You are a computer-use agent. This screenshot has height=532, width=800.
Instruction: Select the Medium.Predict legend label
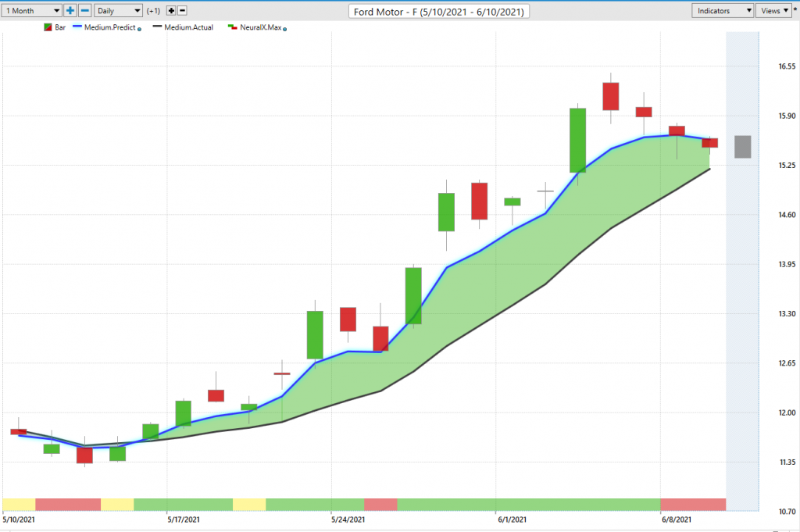tap(109, 27)
